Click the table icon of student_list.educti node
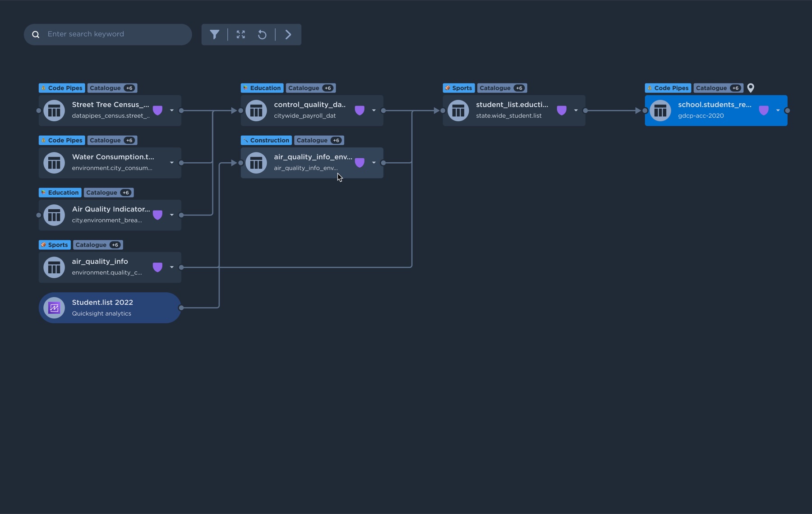This screenshot has width=812, height=514. click(458, 110)
